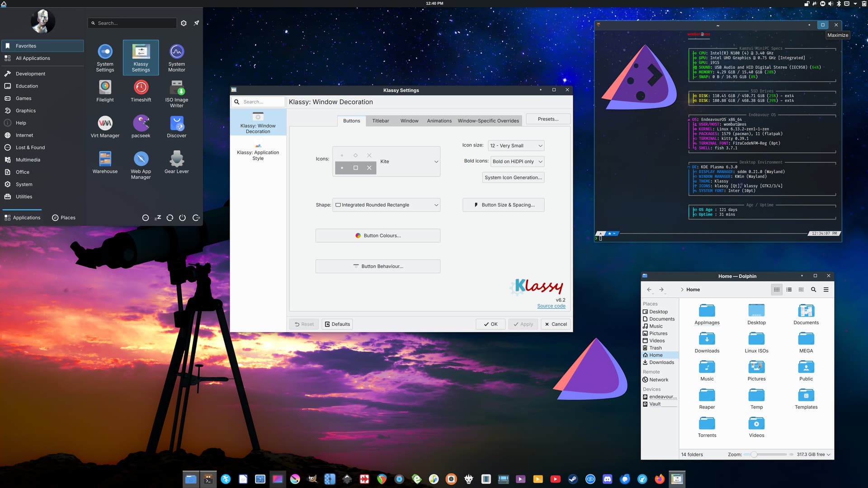Go back in Dolphin navigation

[649, 290]
